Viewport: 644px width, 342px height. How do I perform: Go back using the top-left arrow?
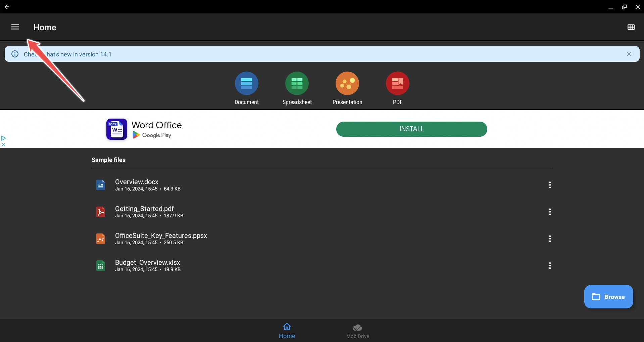[x=7, y=7]
